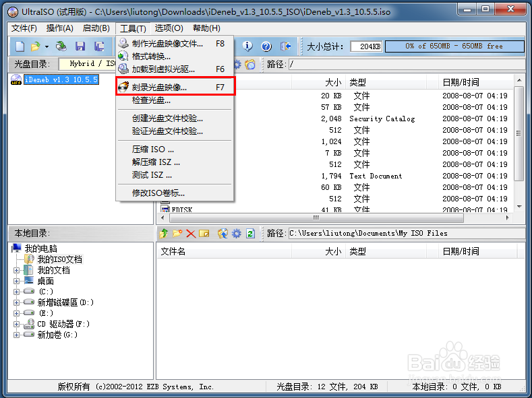Click the Hybrid / ISO image type field

pyautogui.click(x=87, y=64)
